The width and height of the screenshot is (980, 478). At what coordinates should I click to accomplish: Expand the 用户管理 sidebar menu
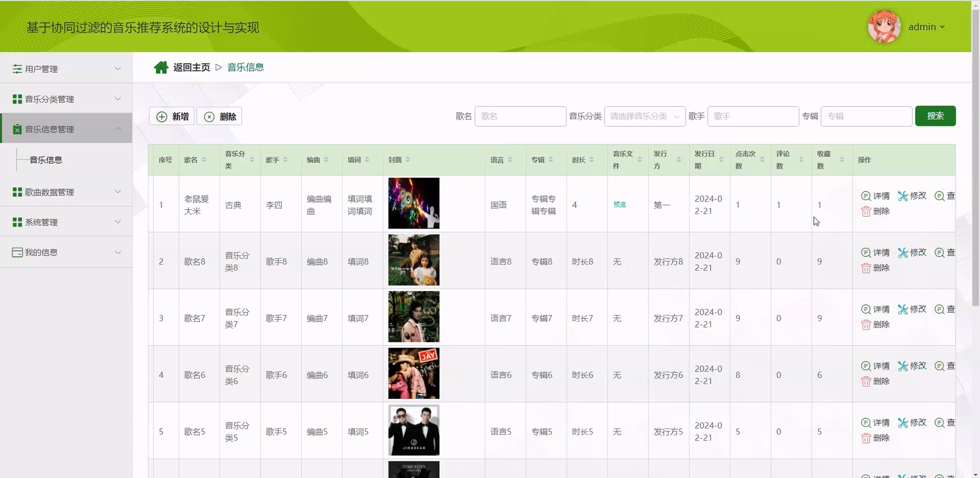[x=67, y=69]
